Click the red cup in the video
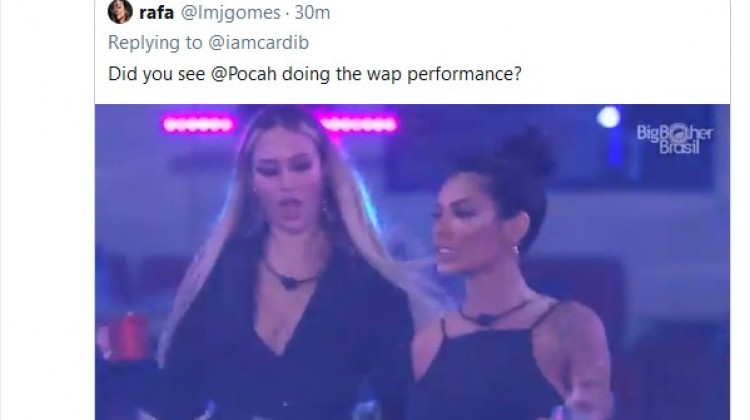 [129, 336]
